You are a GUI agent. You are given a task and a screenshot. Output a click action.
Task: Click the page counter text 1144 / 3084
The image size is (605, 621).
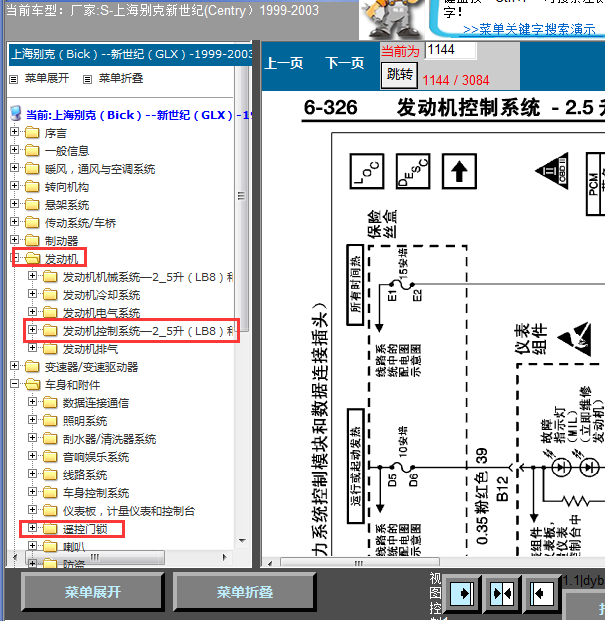click(x=456, y=80)
